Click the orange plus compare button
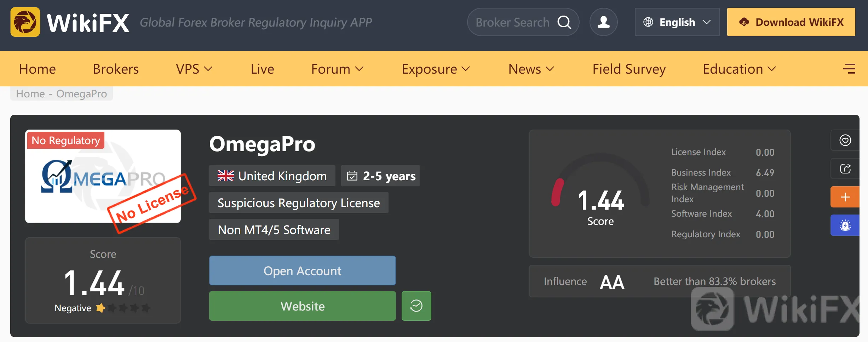The image size is (868, 342). click(845, 197)
